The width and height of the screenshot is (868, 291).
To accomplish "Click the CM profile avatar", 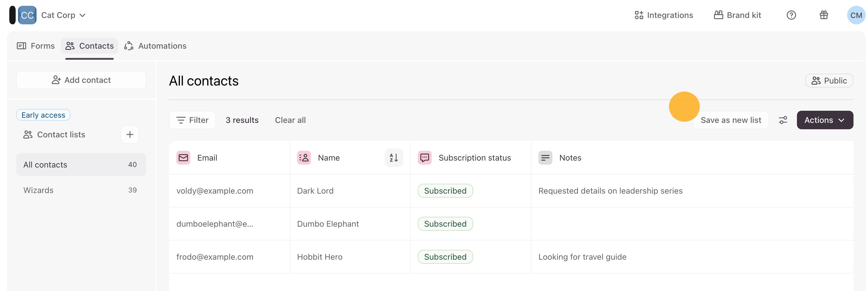I will (856, 15).
